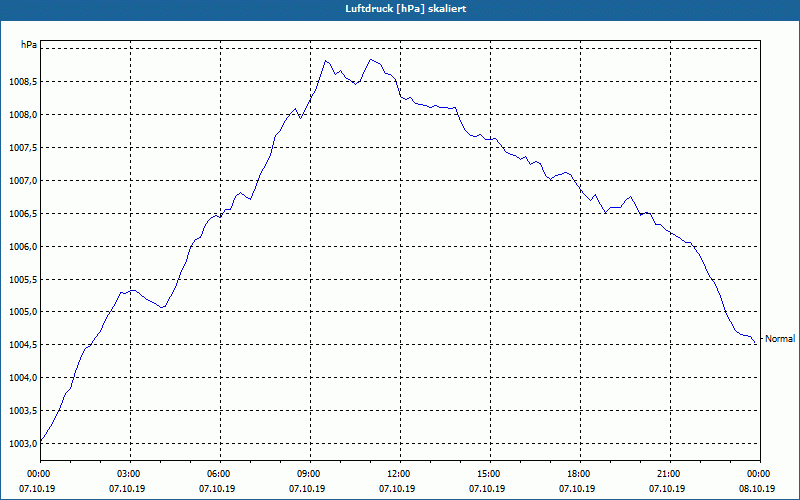The width and height of the screenshot is (800, 500).
Task: Click the 1007,5 y-axis label
Action: click(23, 148)
